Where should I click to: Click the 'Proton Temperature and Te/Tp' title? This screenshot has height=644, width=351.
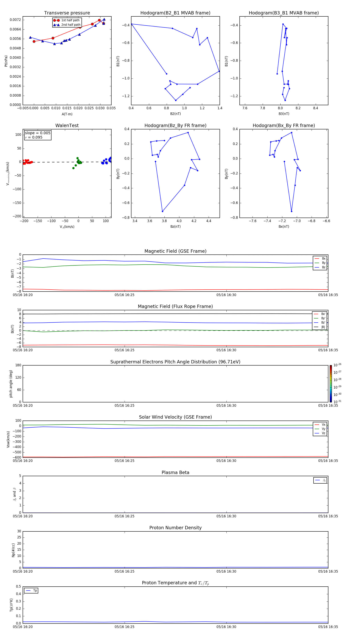click(175, 583)
